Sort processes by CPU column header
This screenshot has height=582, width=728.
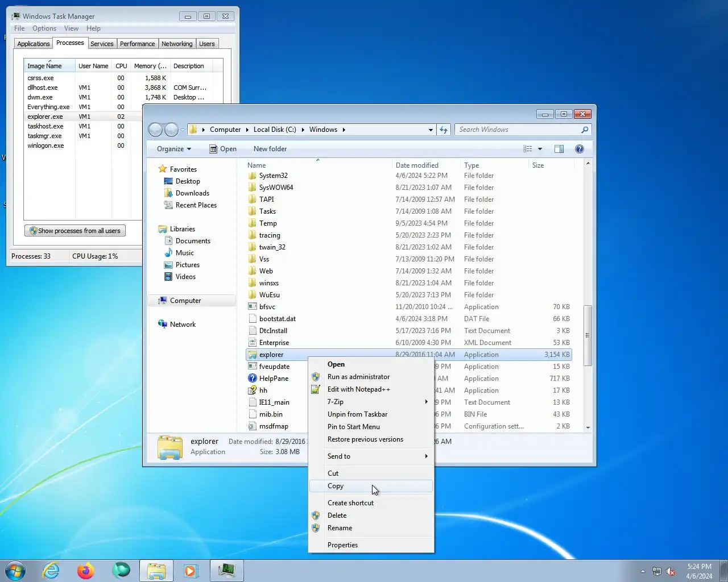coord(121,66)
